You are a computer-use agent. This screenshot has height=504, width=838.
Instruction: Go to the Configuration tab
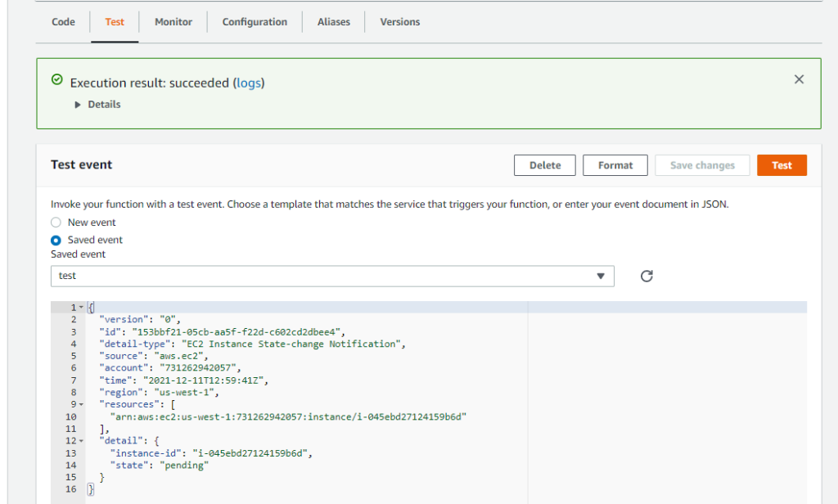pos(255,22)
